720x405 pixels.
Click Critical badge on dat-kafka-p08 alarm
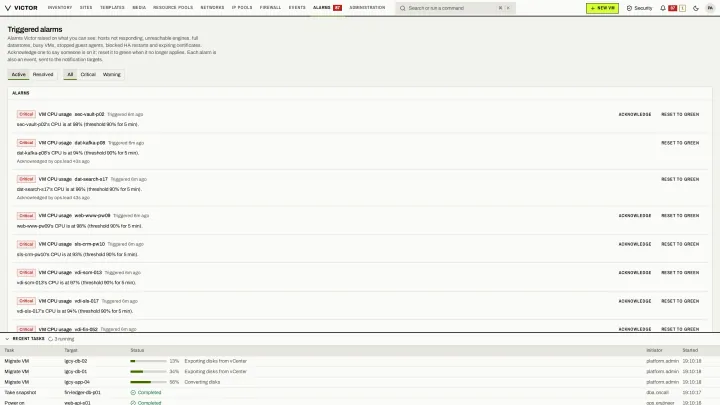tap(26, 143)
